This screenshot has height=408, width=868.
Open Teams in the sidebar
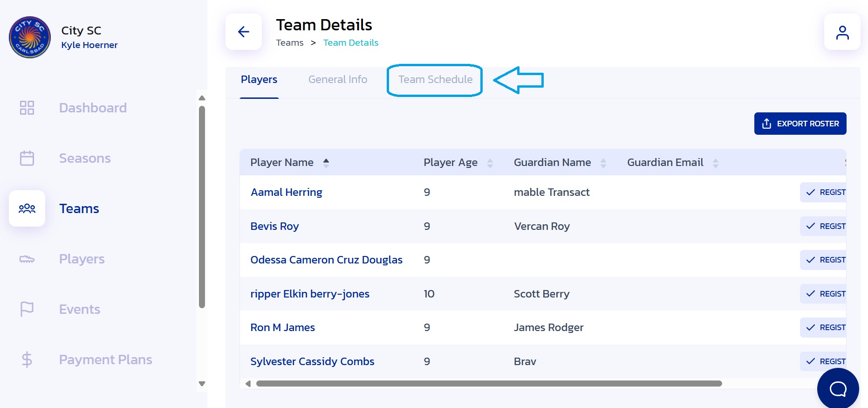click(79, 208)
